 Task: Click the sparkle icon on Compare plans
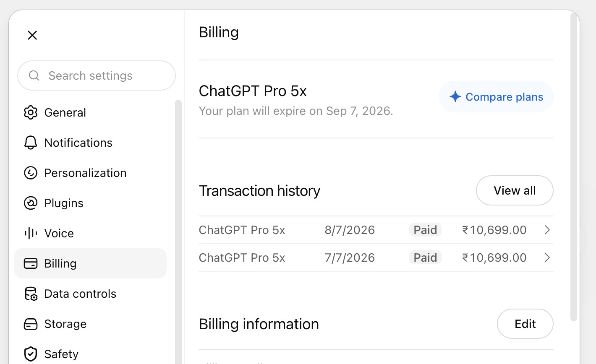pos(455,97)
